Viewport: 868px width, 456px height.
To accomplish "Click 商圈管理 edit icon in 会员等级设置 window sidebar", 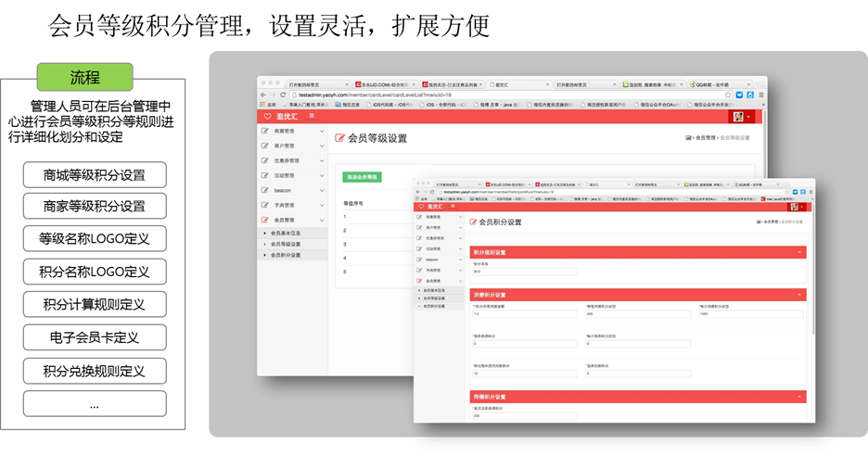I will pos(264,132).
